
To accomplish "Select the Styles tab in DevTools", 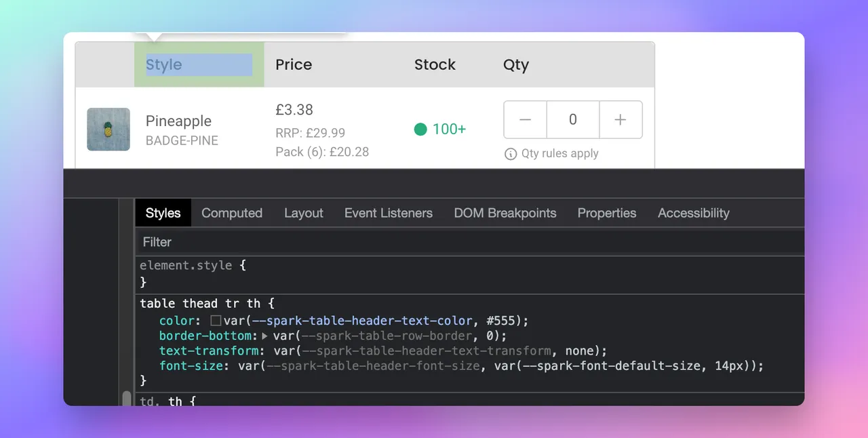I will (x=163, y=213).
